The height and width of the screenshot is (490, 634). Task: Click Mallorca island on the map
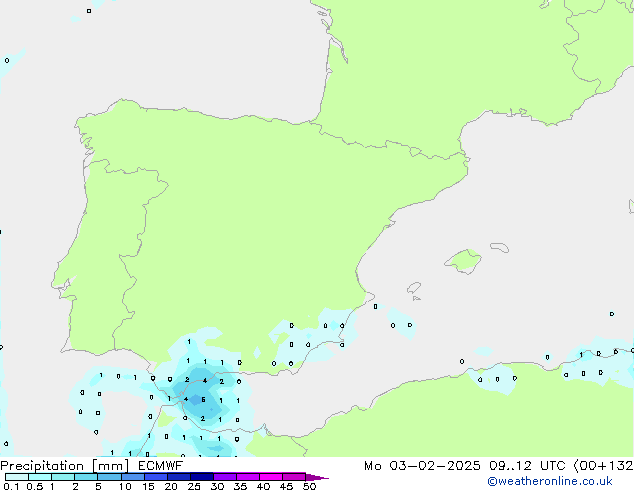point(462,262)
